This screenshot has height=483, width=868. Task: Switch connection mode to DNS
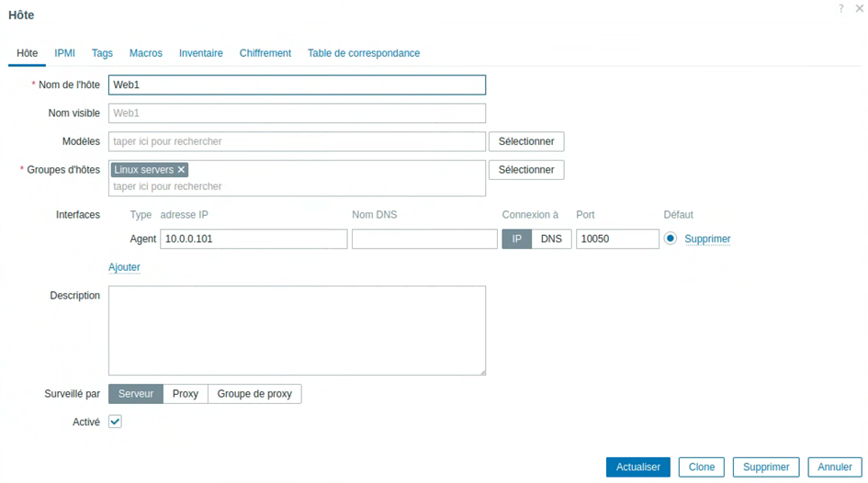click(x=551, y=239)
